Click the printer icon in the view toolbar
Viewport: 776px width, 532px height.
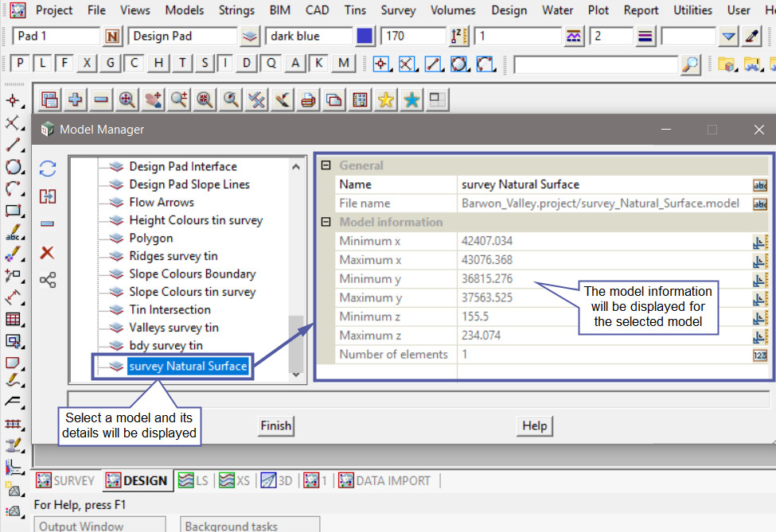308,99
